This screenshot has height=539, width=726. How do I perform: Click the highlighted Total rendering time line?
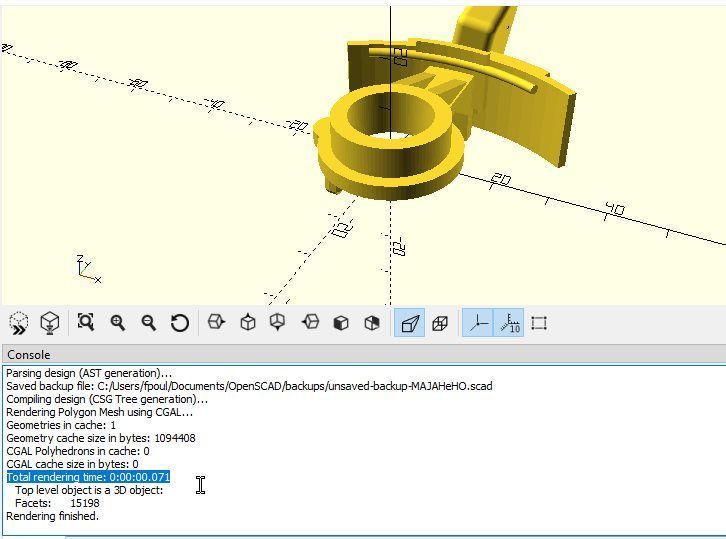[88, 477]
